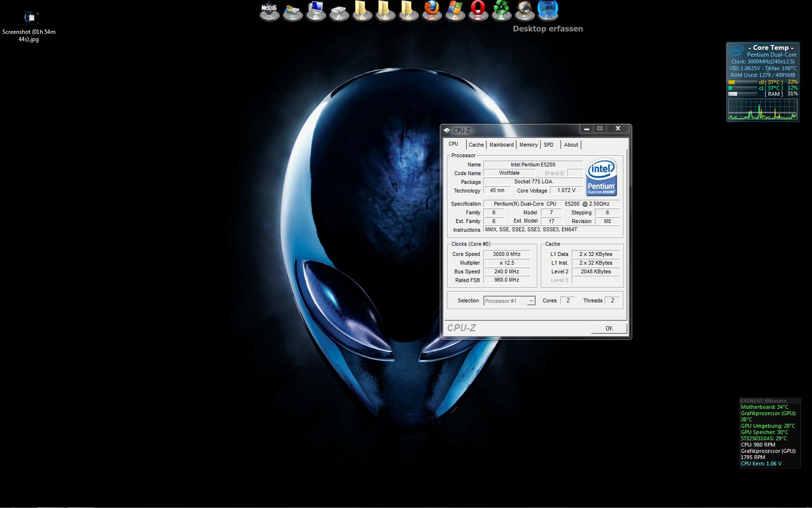This screenshot has height=508, width=812.
Task: Click the Core Speed value field
Action: [x=507, y=254]
